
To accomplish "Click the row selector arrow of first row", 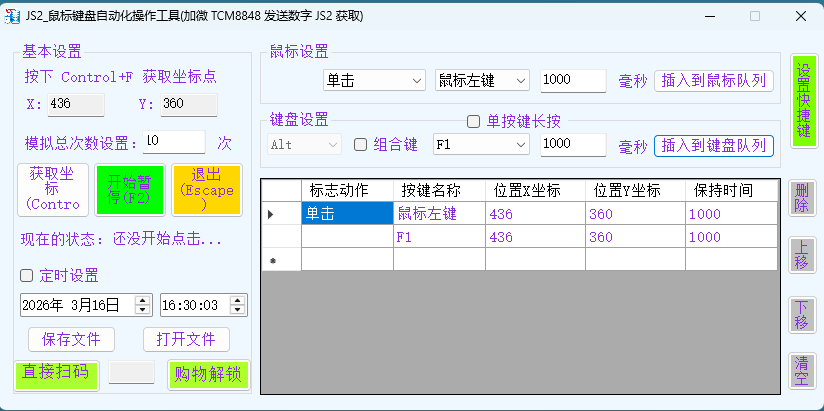I will coord(282,213).
